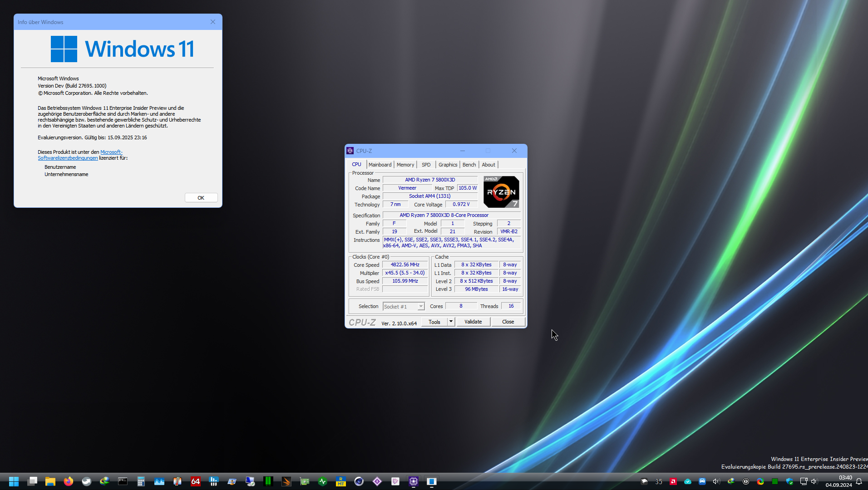The height and width of the screenshot is (490, 868).
Task: Click the Revision value VMR-B2
Action: click(x=509, y=231)
